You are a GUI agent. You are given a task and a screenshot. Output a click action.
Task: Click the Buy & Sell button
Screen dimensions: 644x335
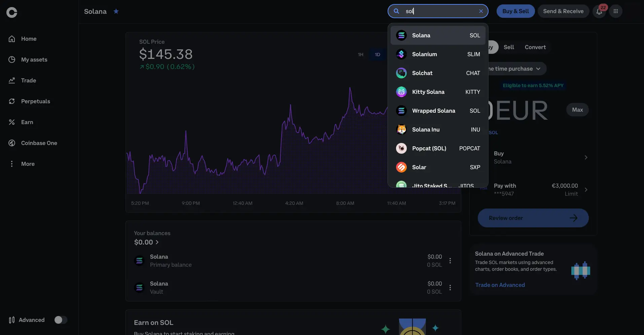[x=515, y=11]
